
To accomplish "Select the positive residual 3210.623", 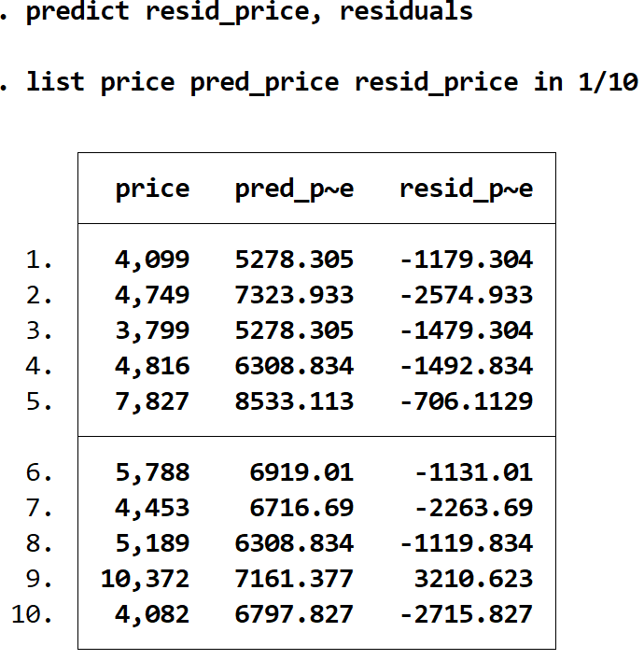I will [473, 579].
